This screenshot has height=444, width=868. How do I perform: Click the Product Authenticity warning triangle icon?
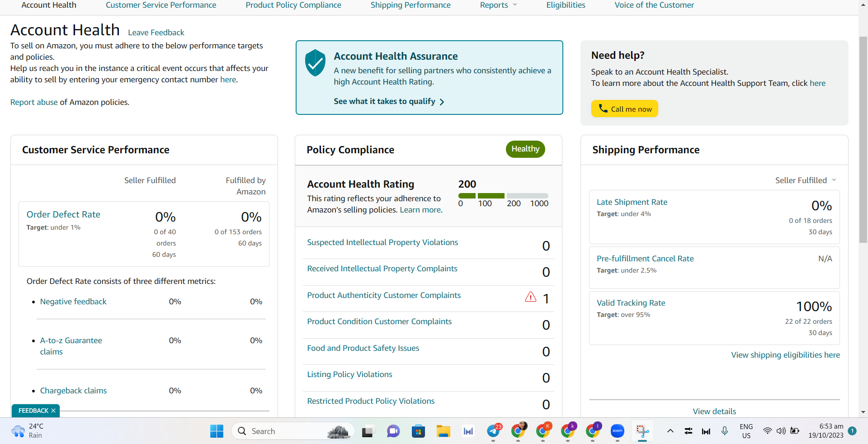[531, 297]
